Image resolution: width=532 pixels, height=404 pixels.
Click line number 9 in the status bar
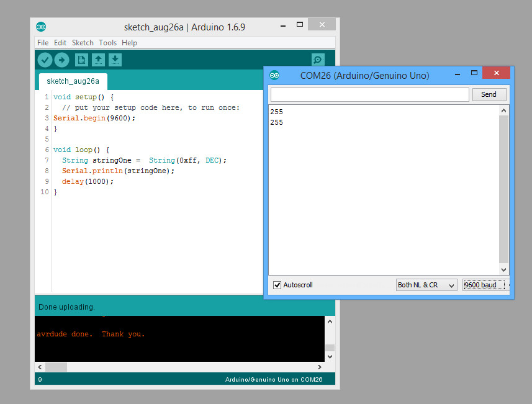coord(40,380)
